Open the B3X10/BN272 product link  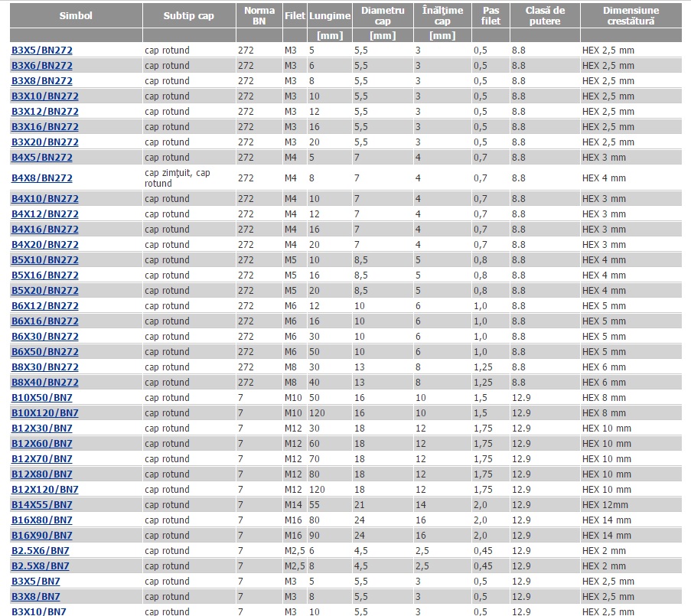coord(45,96)
